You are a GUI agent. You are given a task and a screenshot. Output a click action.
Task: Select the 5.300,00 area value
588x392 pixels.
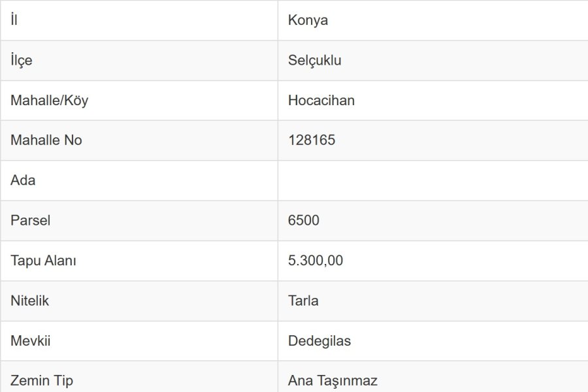click(316, 261)
